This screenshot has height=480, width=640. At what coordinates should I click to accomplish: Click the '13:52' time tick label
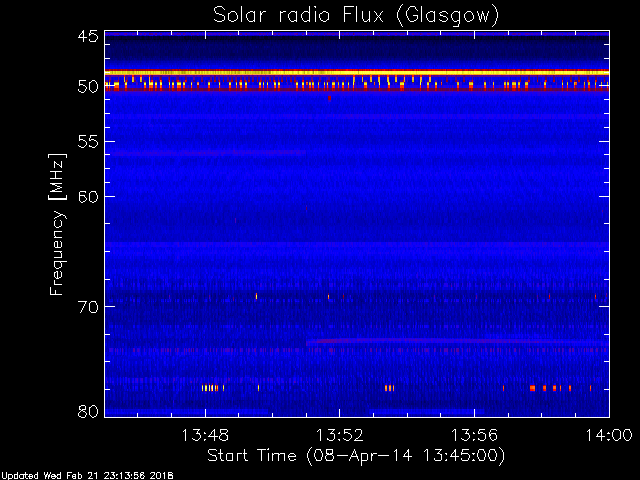coord(340,435)
